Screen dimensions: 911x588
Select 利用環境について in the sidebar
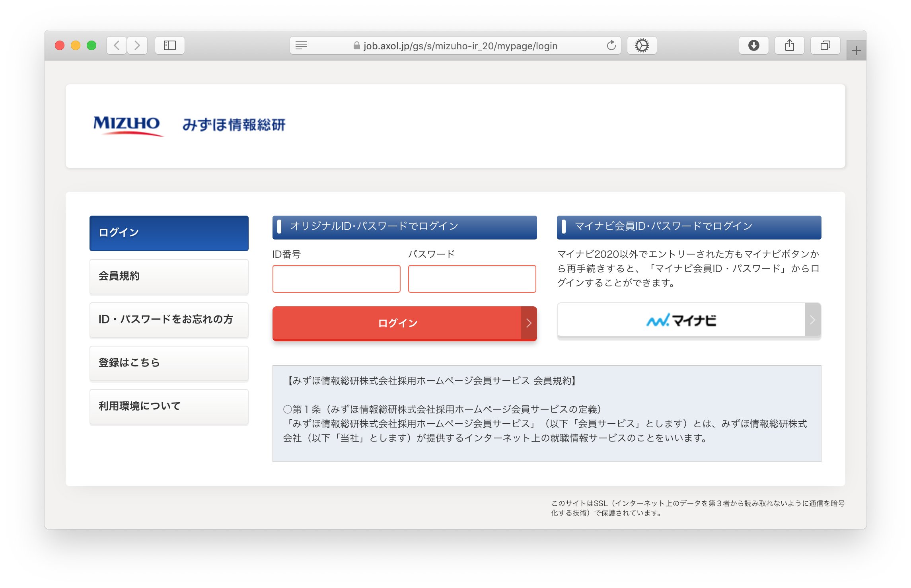click(169, 406)
